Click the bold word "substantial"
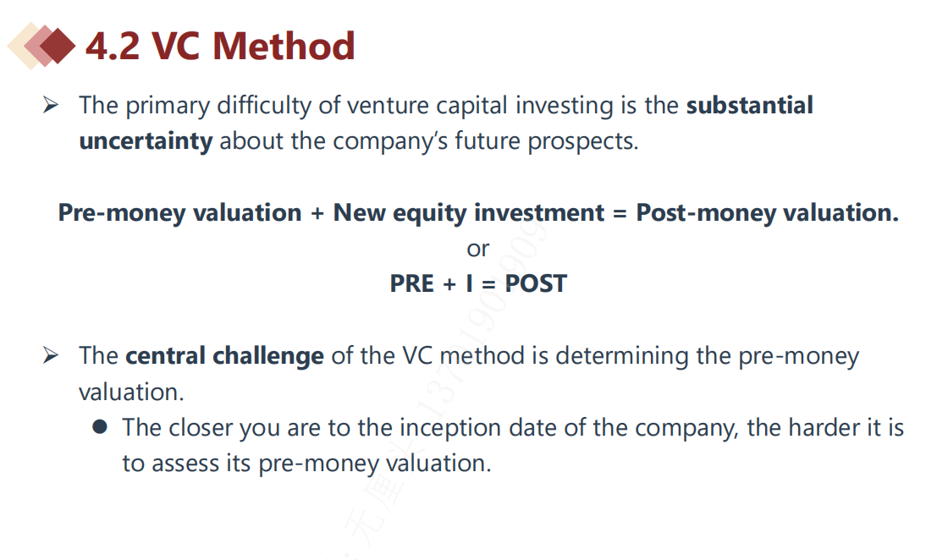The height and width of the screenshot is (560, 948). 749,106
